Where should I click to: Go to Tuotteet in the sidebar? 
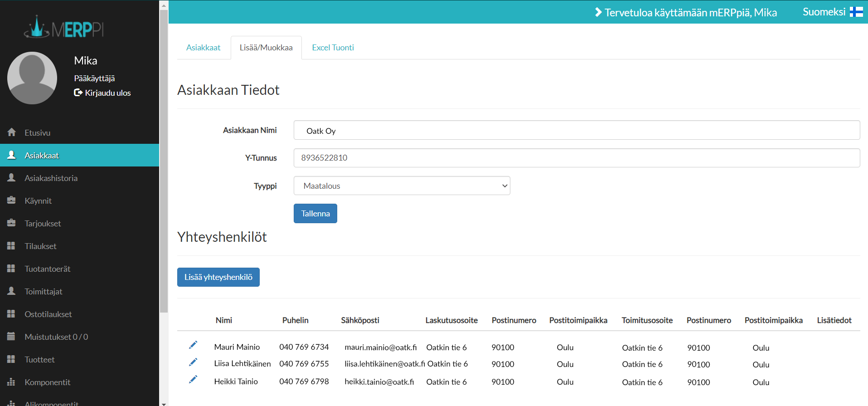(x=80, y=359)
